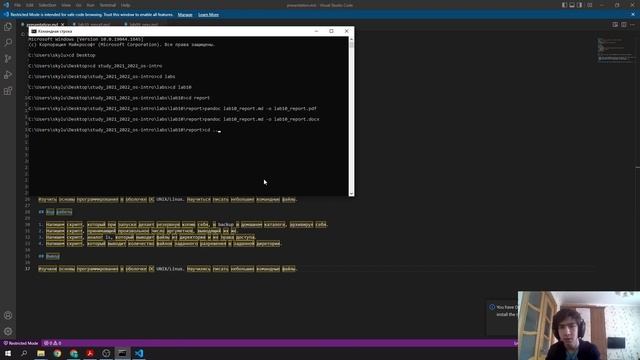Open the OBS Studio taskbar icon

(x=106, y=353)
